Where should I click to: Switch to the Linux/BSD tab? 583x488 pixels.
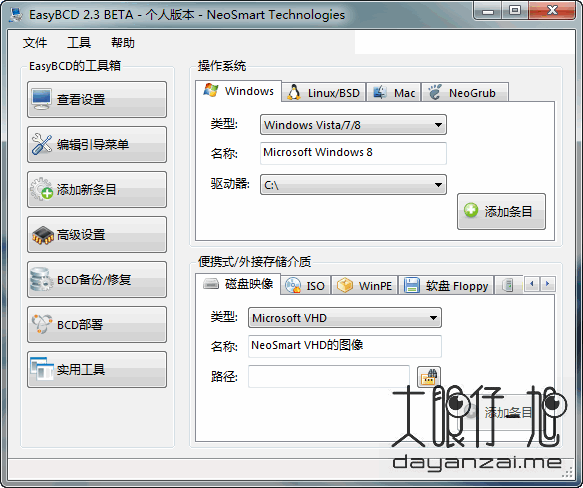(324, 92)
